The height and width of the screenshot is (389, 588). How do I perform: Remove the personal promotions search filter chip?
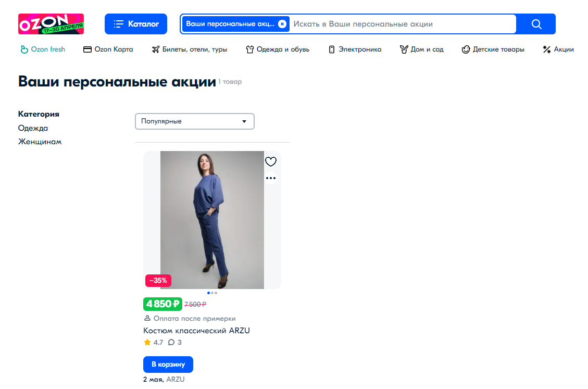(282, 24)
